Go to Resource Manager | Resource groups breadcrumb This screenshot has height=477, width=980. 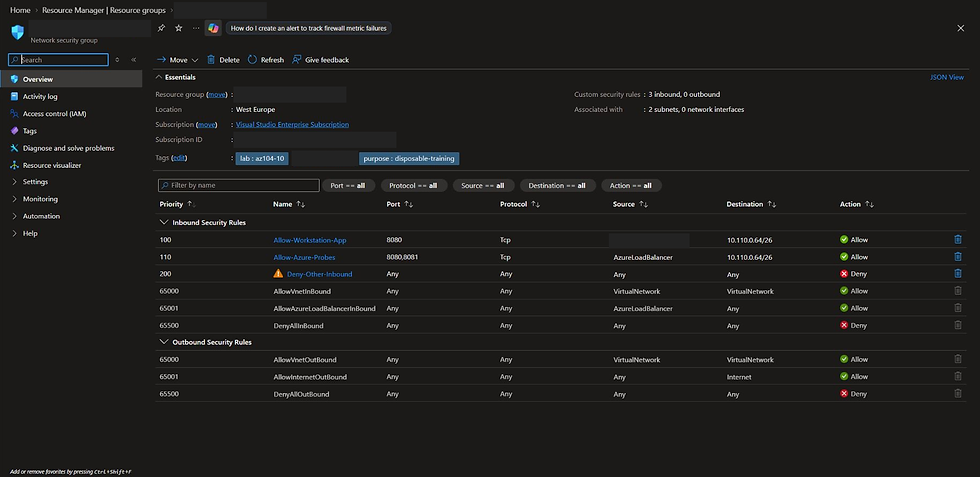[104, 11]
